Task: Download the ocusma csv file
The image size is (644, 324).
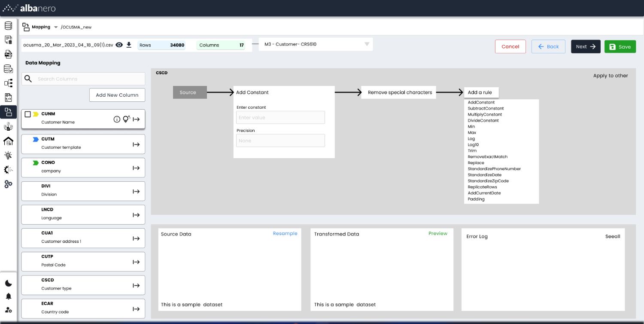Action: 129,45
